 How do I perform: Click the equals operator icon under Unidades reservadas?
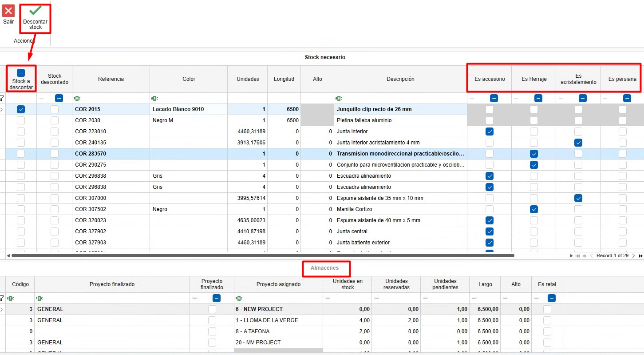click(x=377, y=298)
